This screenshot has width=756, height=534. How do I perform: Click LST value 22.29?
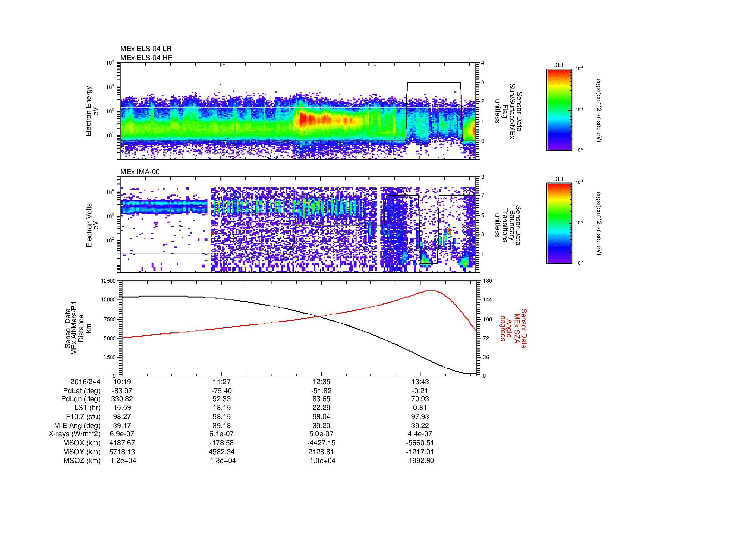click(321, 408)
